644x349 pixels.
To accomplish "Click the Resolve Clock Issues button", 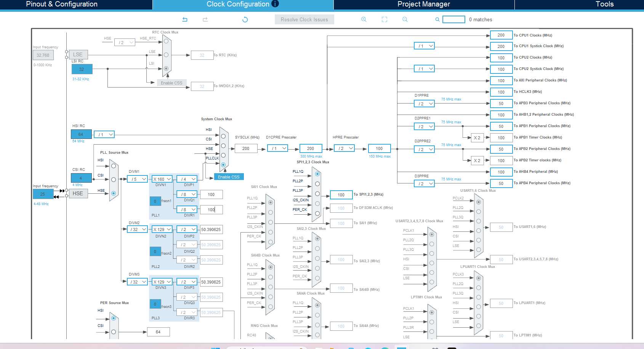I will [x=304, y=19].
